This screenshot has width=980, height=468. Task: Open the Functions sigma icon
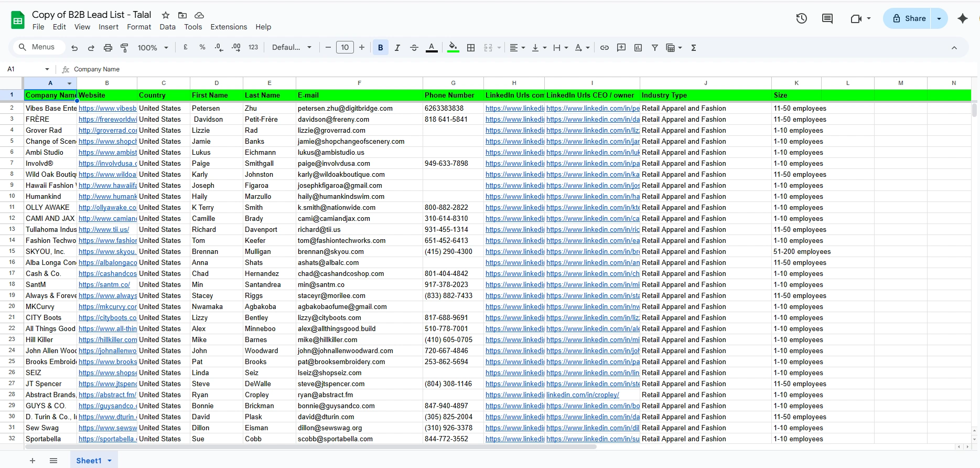click(x=694, y=48)
